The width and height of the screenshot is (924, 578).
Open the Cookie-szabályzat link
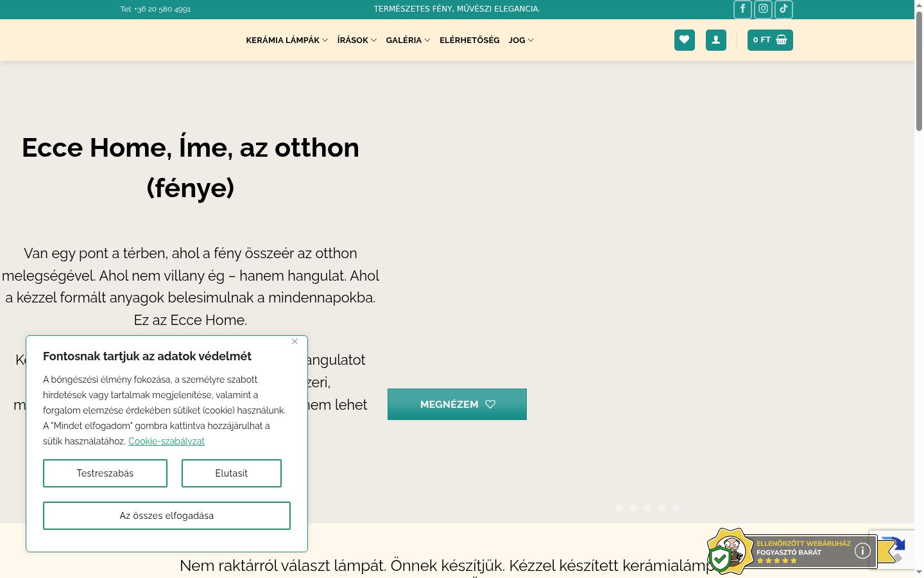[166, 441]
